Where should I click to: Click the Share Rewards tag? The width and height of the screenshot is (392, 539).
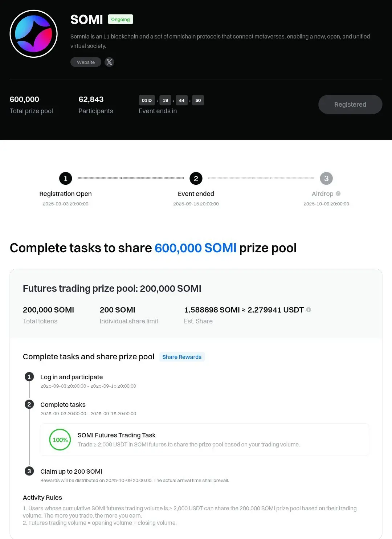click(x=182, y=357)
